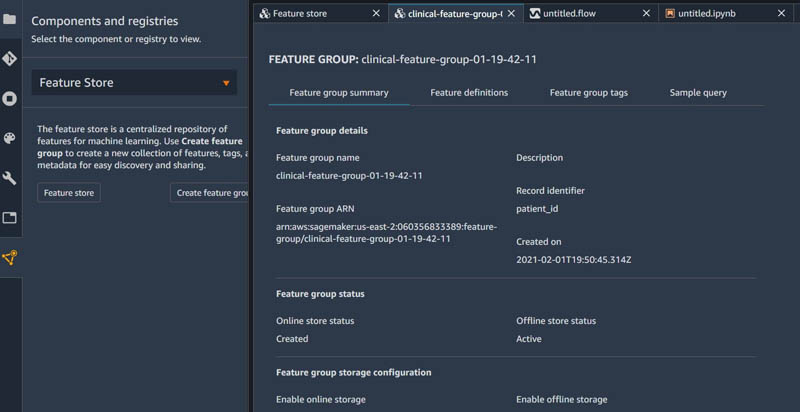
Task: Click the Active offline store status
Action: (529, 339)
